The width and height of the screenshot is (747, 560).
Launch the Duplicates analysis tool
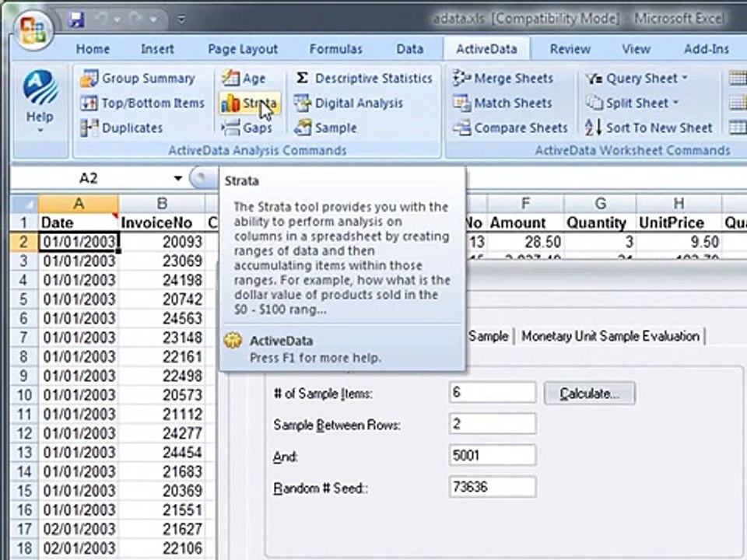pos(122,128)
